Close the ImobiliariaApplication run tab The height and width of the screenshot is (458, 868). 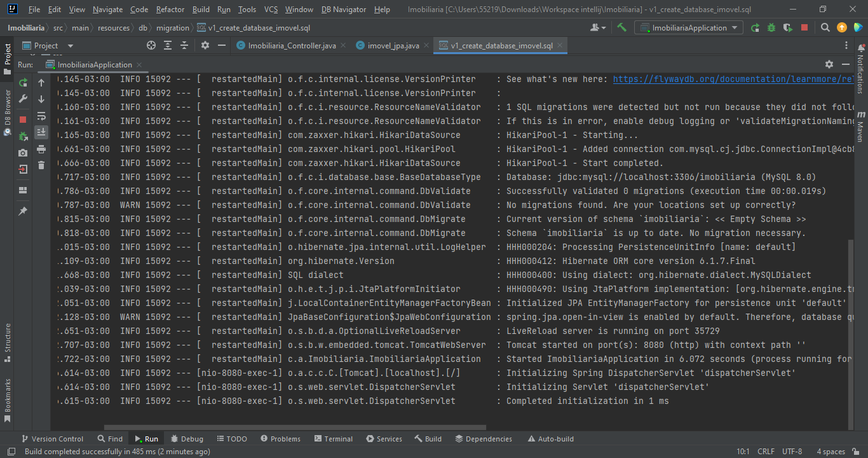(139, 64)
